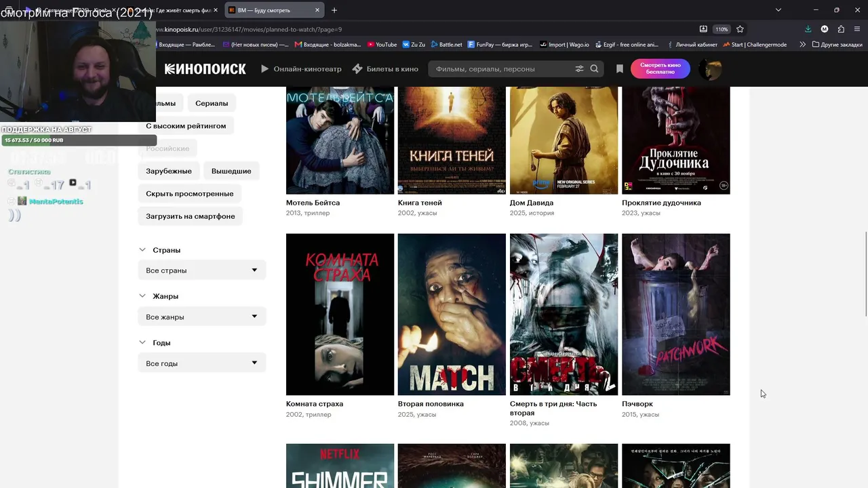868x488 pixels.
Task: Open the Battle.net bookmark
Action: 446,45
